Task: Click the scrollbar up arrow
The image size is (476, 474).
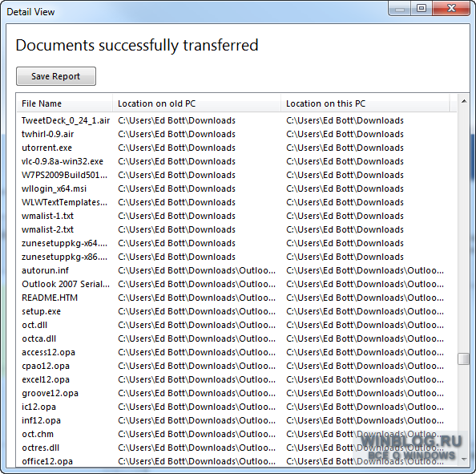Action: click(x=463, y=101)
